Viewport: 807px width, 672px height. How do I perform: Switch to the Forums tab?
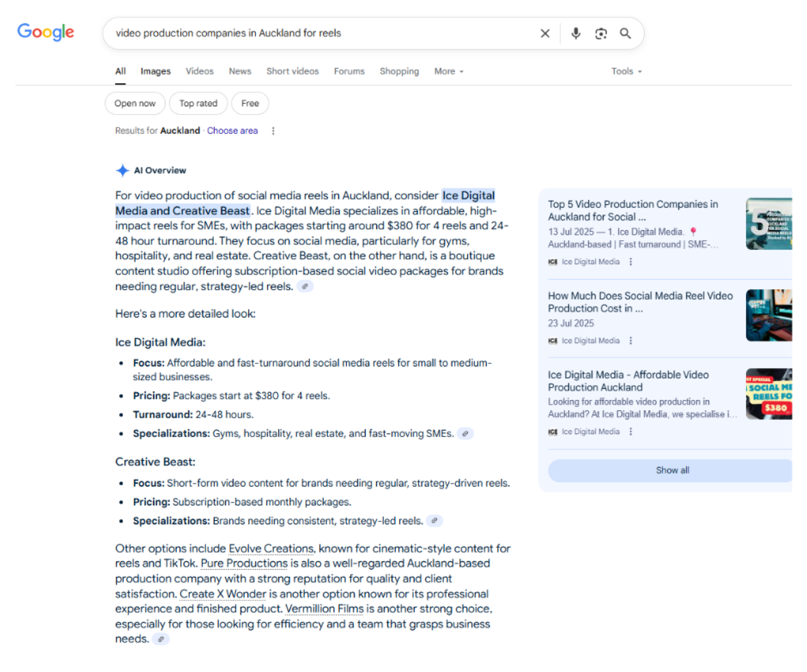tap(349, 71)
